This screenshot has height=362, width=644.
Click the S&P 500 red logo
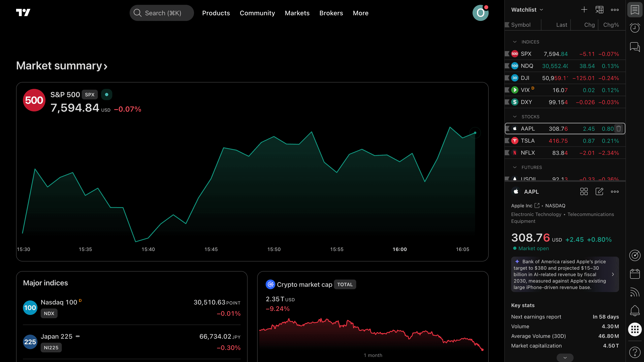click(x=34, y=100)
